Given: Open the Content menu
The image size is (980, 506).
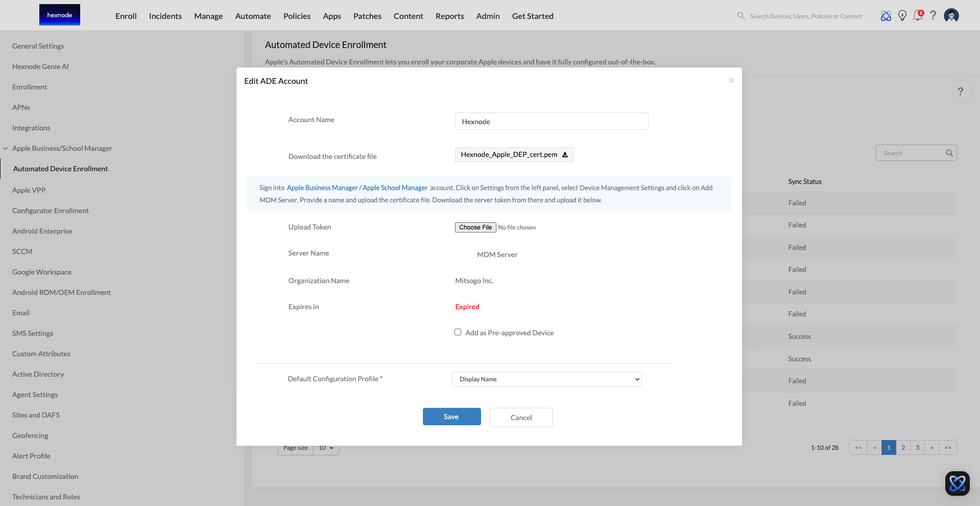Looking at the screenshot, I should tap(409, 16).
